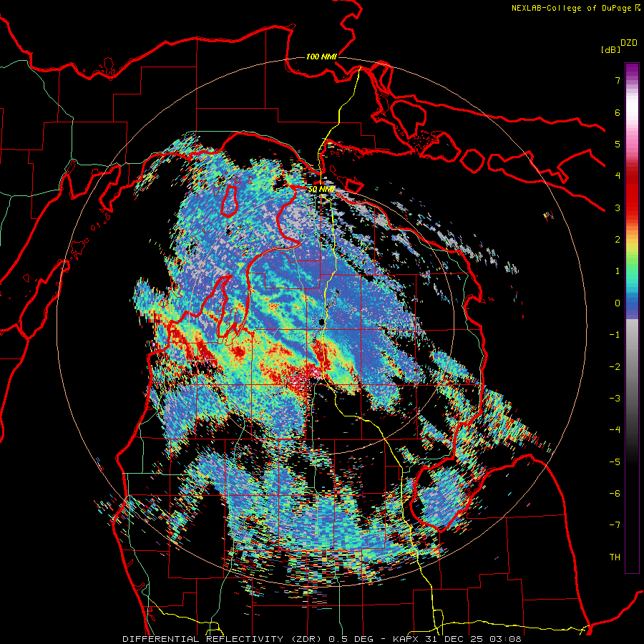Click the DIFFERENTIAL REFLECTIVITY (ZDR) product title

click(x=223, y=639)
